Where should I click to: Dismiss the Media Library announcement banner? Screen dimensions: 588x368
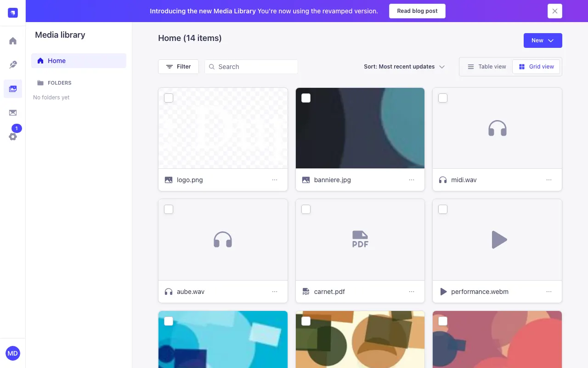click(x=555, y=11)
